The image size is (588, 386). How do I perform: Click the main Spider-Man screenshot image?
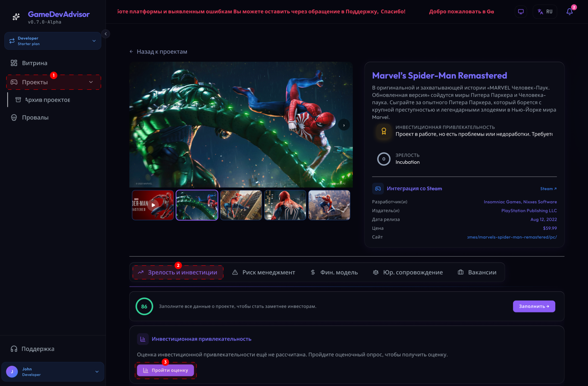click(241, 125)
